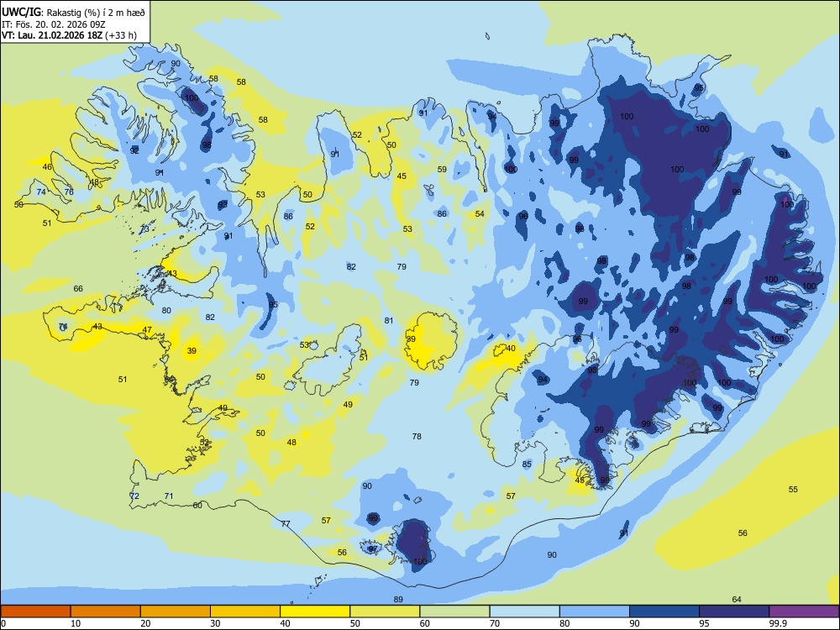Click the purple legend swatch above 99.9
The image size is (840, 630).
tap(804, 612)
